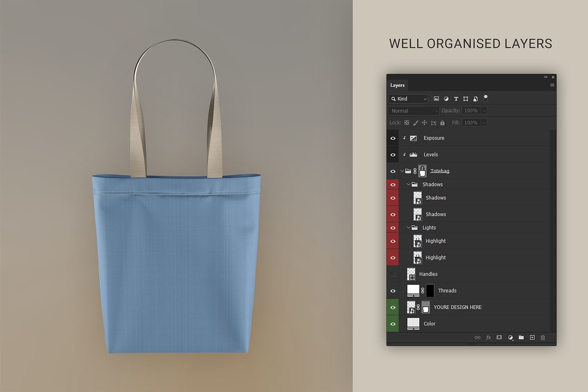
Task: Hide the Threads layer
Action: click(x=392, y=291)
